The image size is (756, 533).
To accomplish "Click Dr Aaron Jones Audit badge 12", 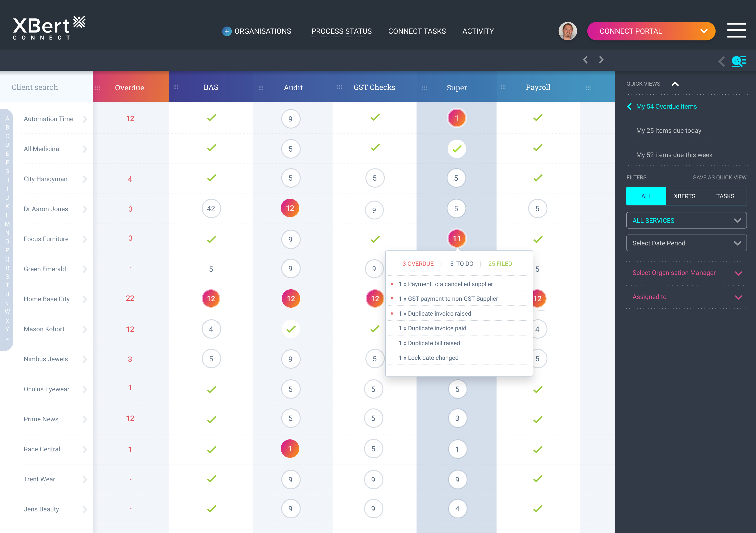I will [290, 208].
